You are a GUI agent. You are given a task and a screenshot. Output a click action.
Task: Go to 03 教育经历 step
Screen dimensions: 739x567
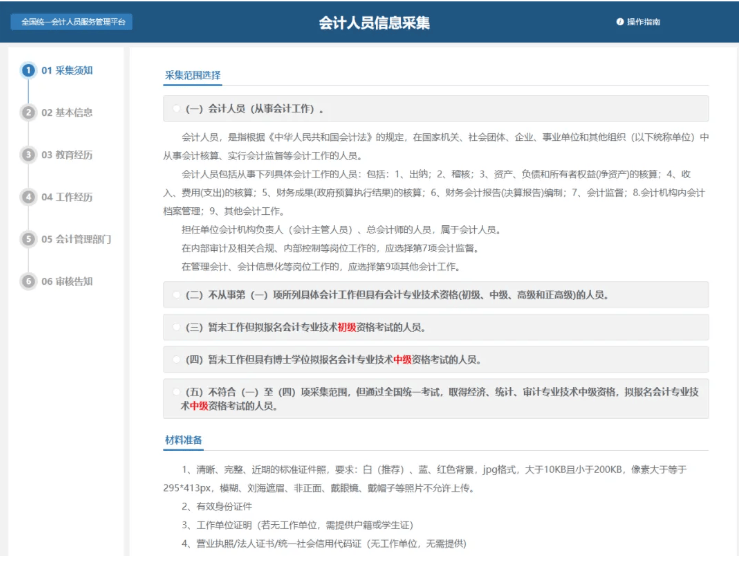[x=67, y=155]
